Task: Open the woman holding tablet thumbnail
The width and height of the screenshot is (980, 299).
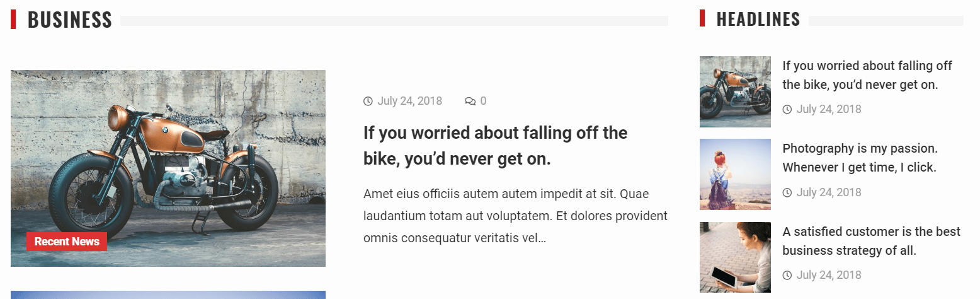Action: click(735, 257)
